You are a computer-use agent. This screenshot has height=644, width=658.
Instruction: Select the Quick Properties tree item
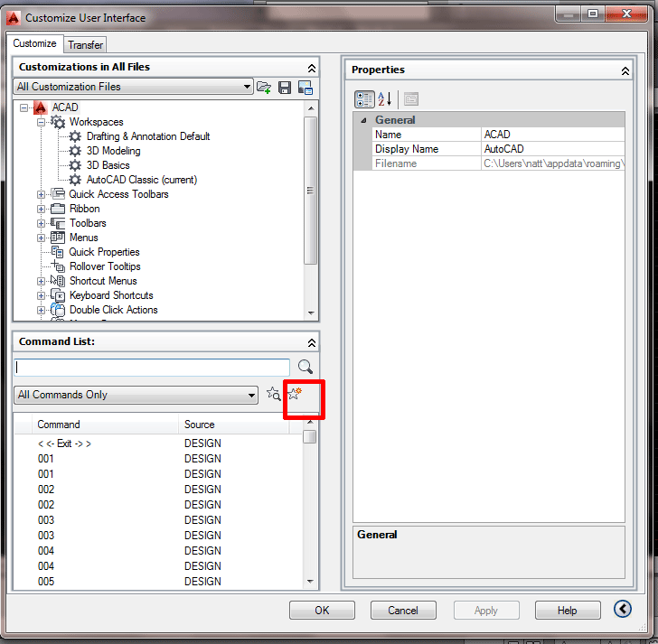click(104, 252)
